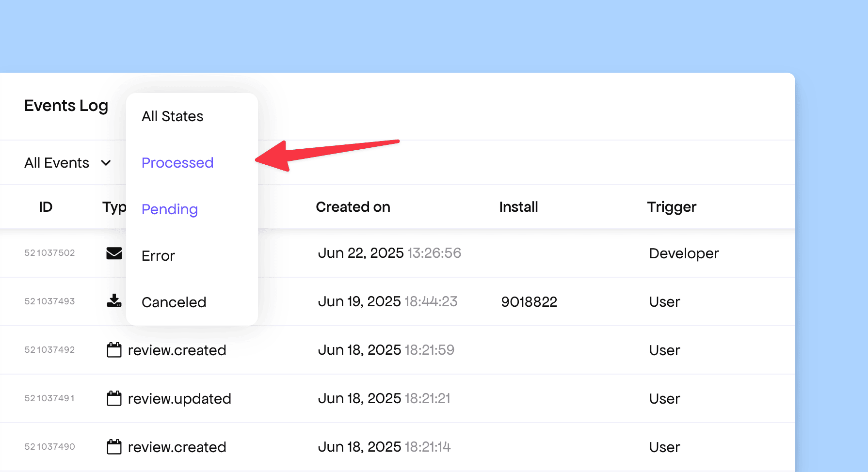The height and width of the screenshot is (472, 868).
Task: Click User trigger in row 521037490
Action: [x=664, y=447]
